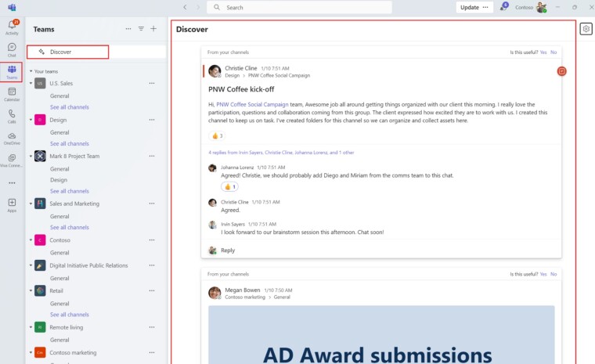Click thumbs-up reaction with 3 count
This screenshot has height=364, width=595.
[x=217, y=136]
